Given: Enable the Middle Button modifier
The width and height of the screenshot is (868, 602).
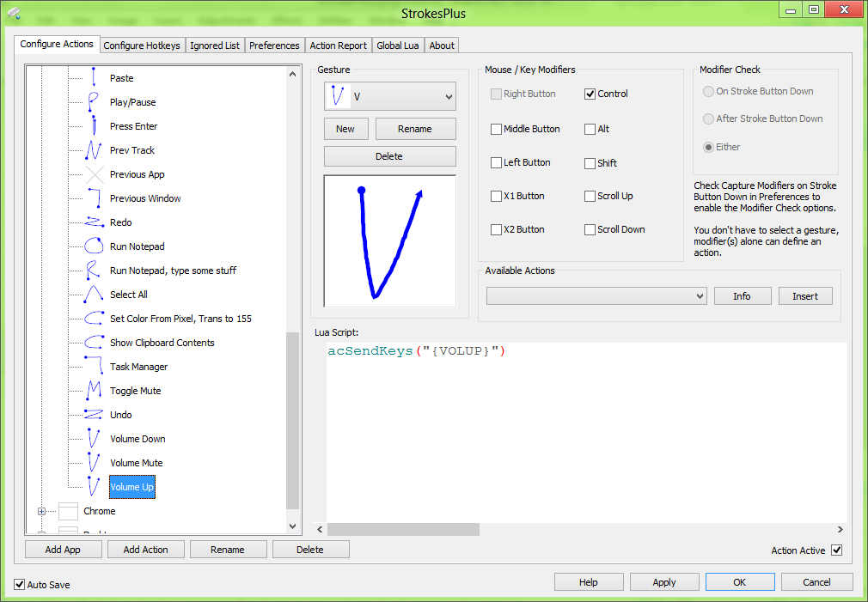Looking at the screenshot, I should pos(496,129).
